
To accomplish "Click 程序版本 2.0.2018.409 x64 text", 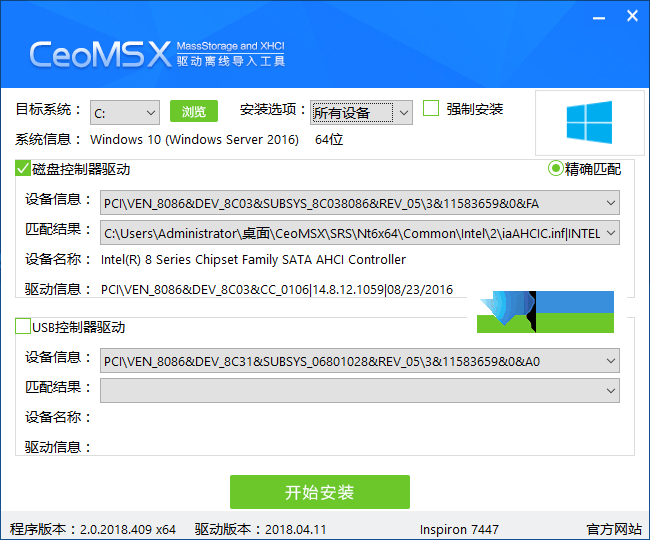I will coord(93,529).
